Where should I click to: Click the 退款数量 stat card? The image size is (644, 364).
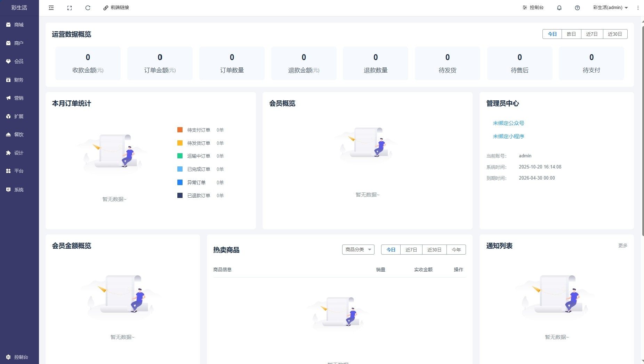[376, 63]
